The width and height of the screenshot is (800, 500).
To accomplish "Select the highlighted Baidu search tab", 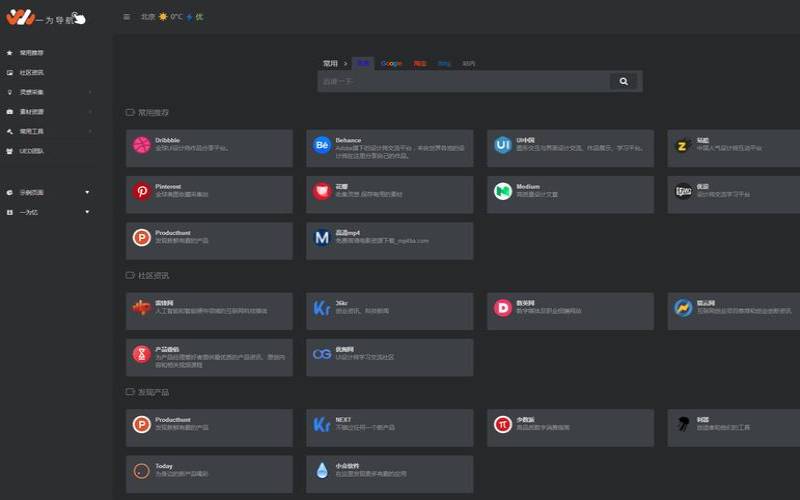I will click(363, 63).
